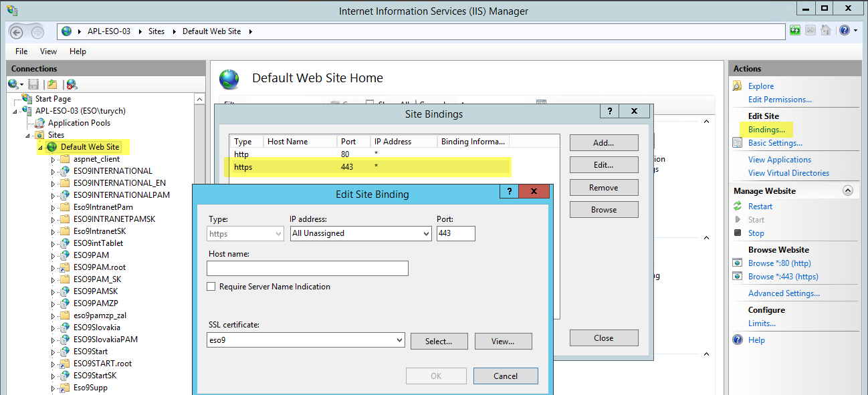
Task: Click the Browse *:443 icon
Action: click(x=738, y=277)
